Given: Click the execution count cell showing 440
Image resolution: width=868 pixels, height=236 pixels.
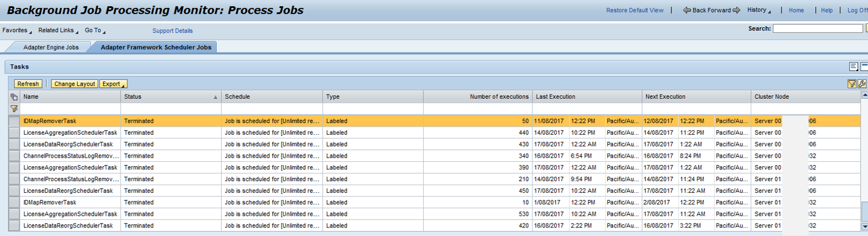Looking at the screenshot, I should (x=478, y=133).
